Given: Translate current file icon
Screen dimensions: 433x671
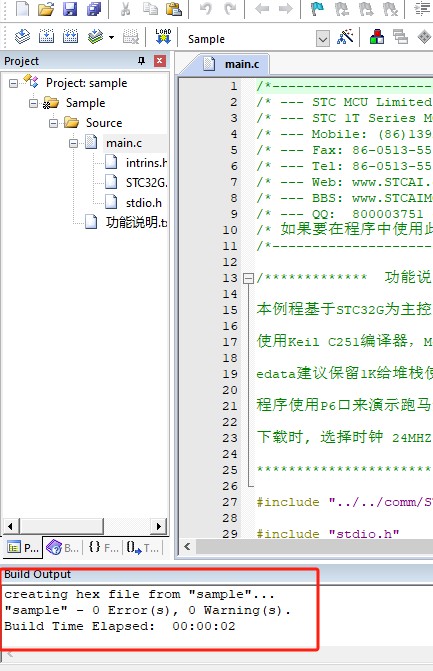Looking at the screenshot, I should 22,37.
